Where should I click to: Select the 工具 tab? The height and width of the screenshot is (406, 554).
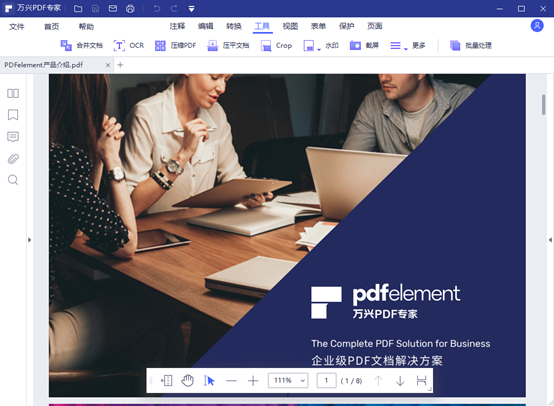coord(262,26)
